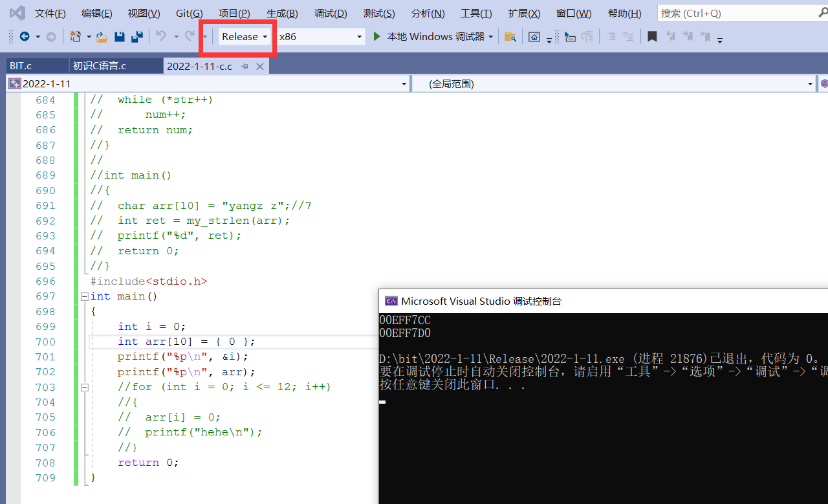Start the local Windows debugger with green play icon
828x504 pixels.
[377, 37]
